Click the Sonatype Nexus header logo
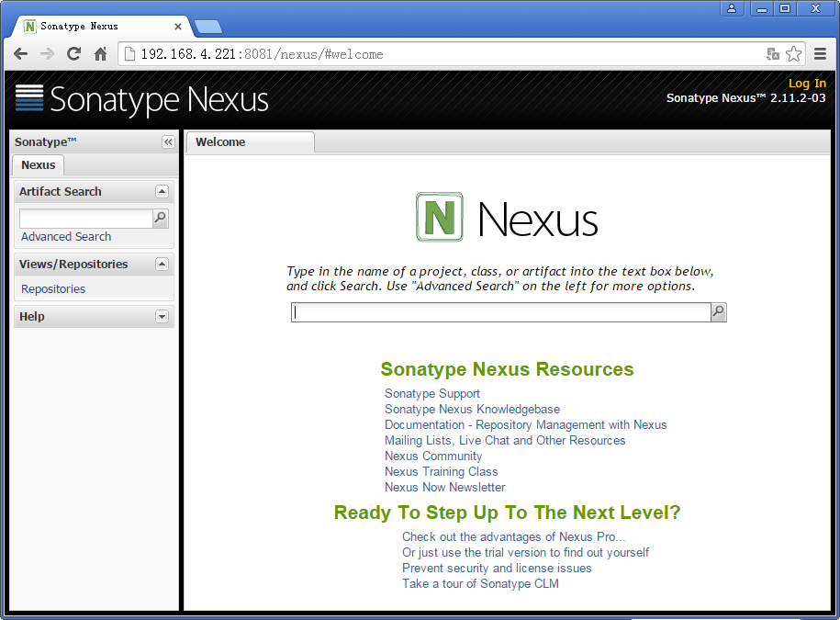Image resolution: width=840 pixels, height=620 pixels. 142,99
